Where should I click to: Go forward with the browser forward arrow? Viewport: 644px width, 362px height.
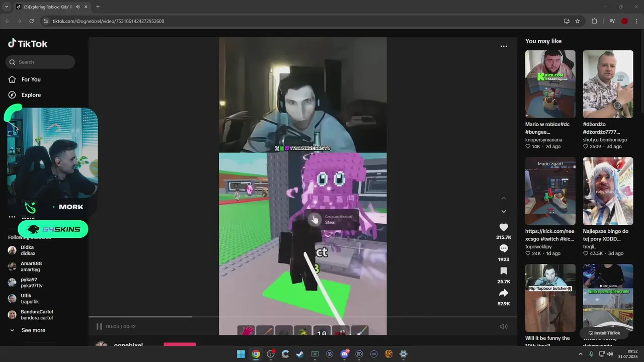pyautogui.click(x=19, y=21)
